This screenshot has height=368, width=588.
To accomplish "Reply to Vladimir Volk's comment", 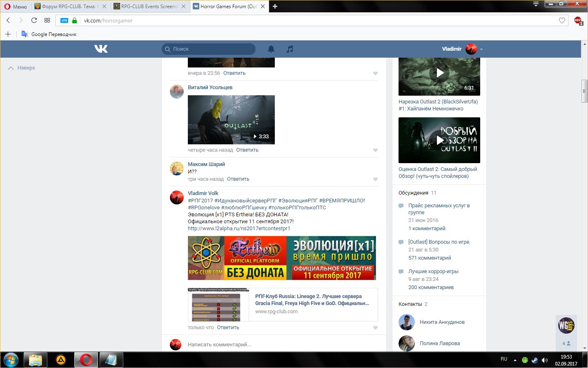I will tap(228, 328).
